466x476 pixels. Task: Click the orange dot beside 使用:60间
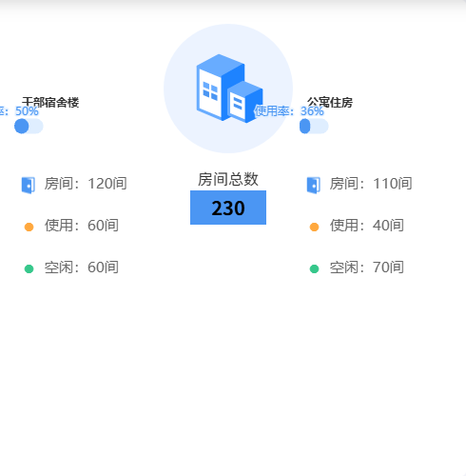(29, 227)
